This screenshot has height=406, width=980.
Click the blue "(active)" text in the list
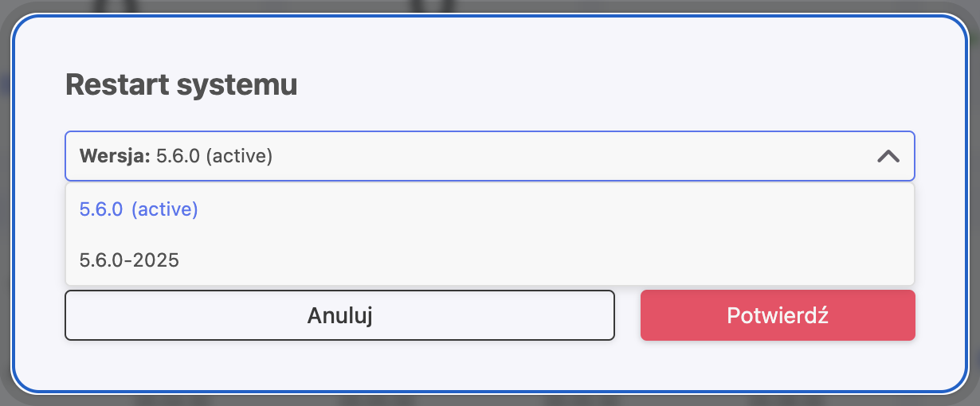(x=164, y=209)
